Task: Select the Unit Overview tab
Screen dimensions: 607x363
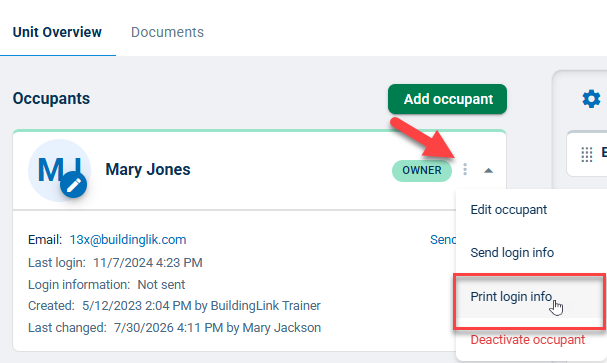Action: pyautogui.click(x=57, y=32)
